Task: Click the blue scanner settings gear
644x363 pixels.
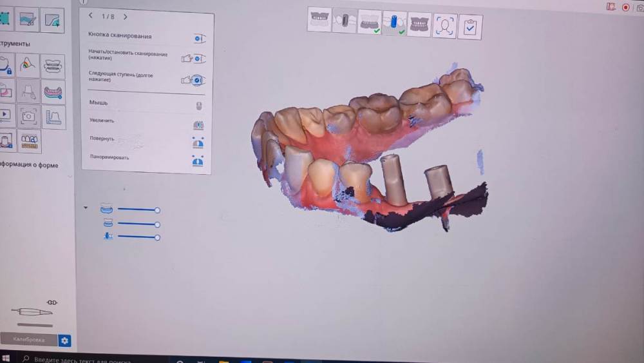Action: pos(64,340)
